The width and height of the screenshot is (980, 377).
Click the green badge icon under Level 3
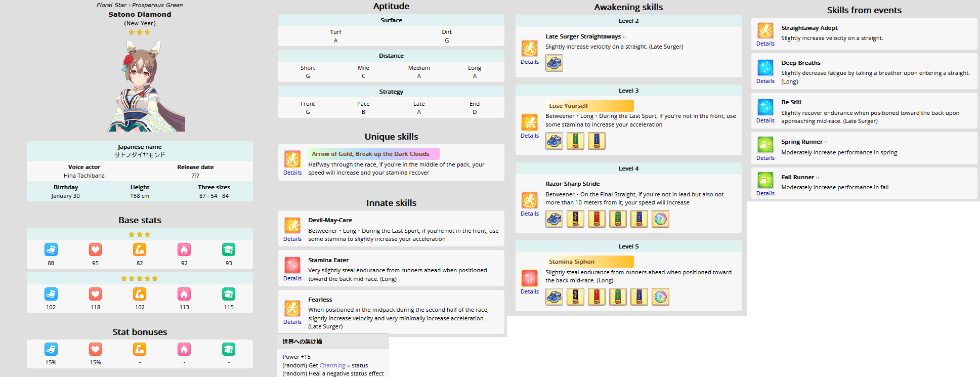(575, 141)
